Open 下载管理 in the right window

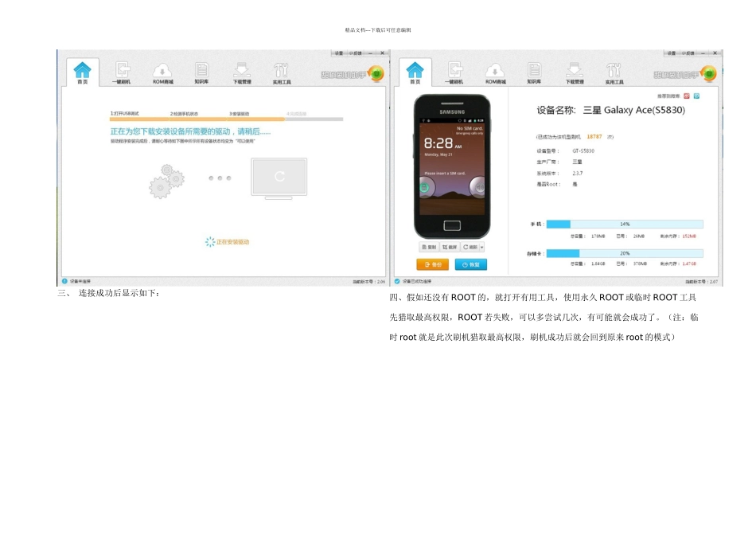[x=575, y=72]
